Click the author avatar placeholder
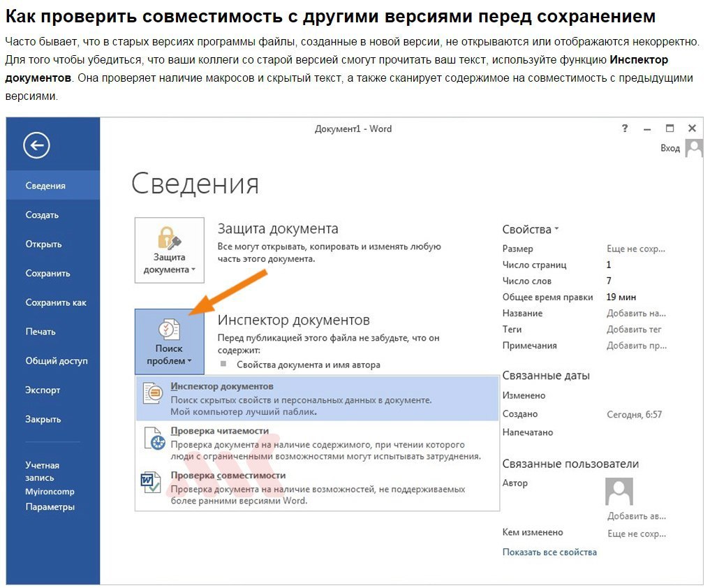The image size is (710, 588). [619, 492]
